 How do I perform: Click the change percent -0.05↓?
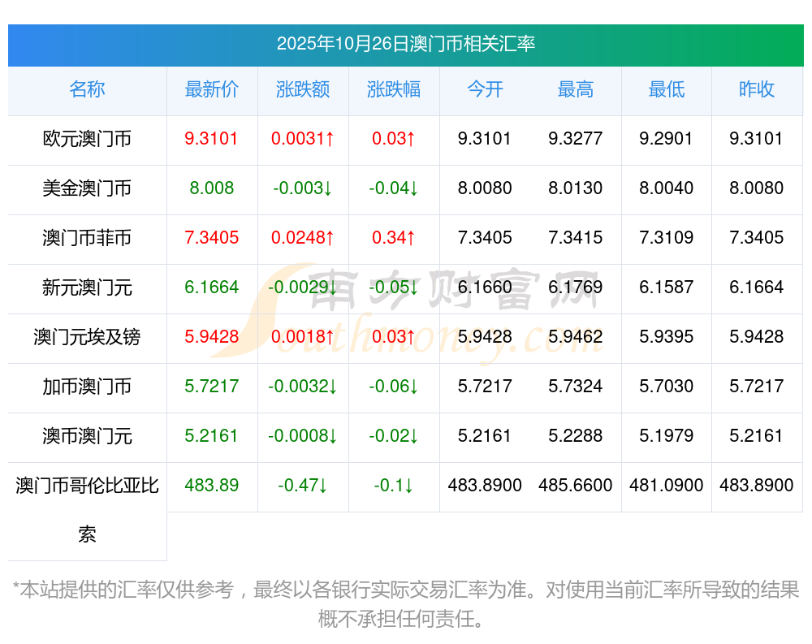pos(394,287)
